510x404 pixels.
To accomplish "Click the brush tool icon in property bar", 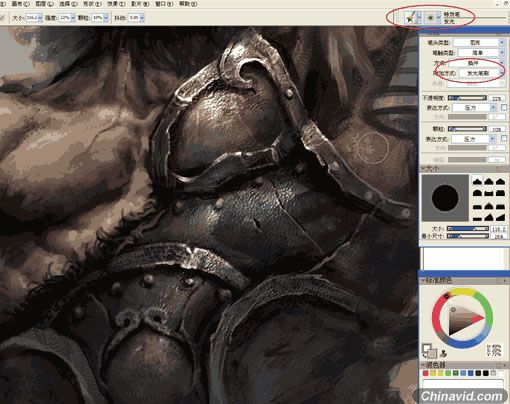I will click(2, 18).
